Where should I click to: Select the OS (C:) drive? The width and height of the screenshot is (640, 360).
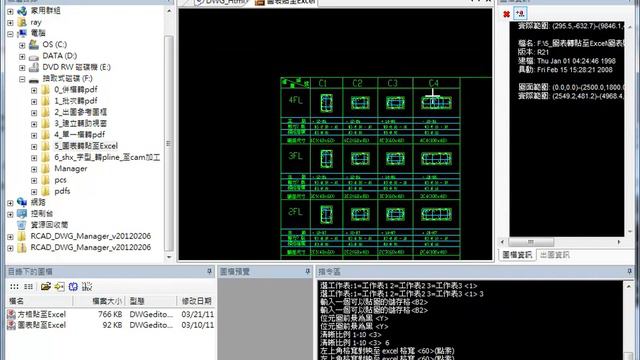pos(54,44)
